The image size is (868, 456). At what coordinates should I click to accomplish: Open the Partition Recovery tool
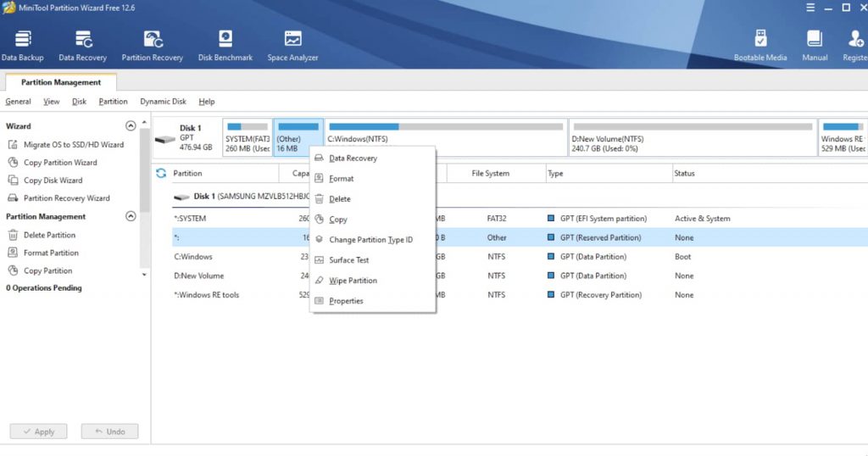[x=153, y=46]
